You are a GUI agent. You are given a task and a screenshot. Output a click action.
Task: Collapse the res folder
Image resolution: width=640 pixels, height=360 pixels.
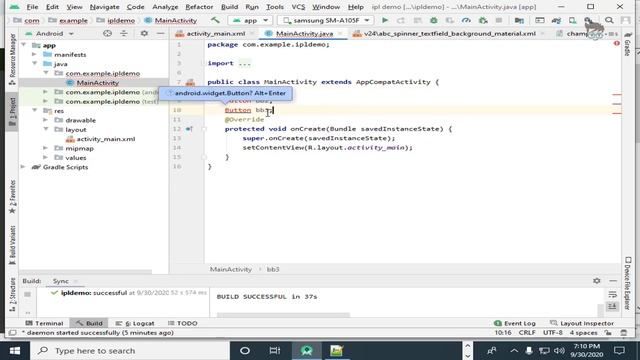tap(34, 111)
